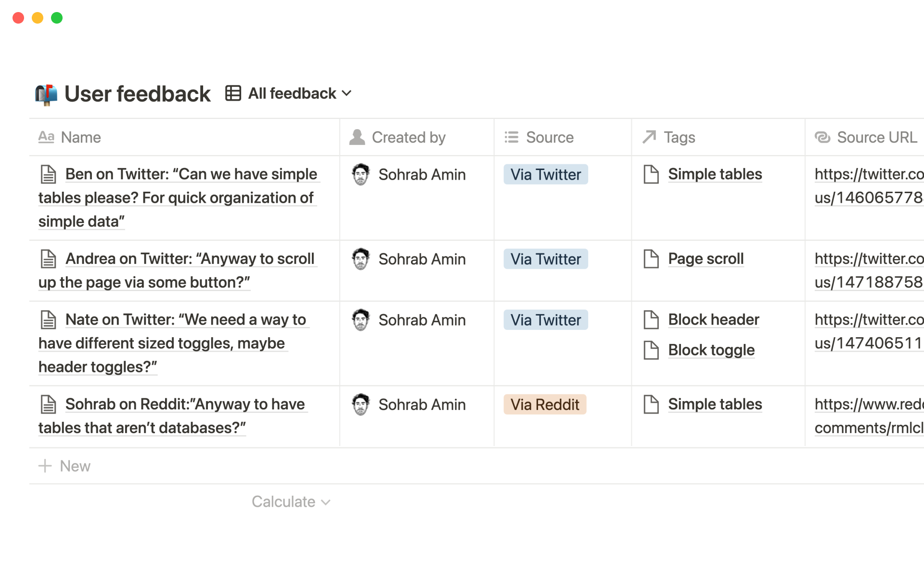This screenshot has height=578, width=924.
Task: Click page icon of Ben on Twitter row
Action: pos(48,174)
